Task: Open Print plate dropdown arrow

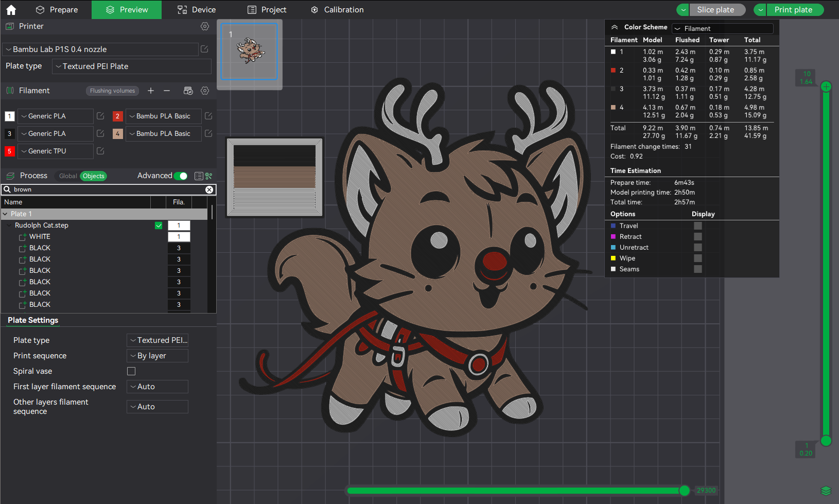Action: pos(760,10)
